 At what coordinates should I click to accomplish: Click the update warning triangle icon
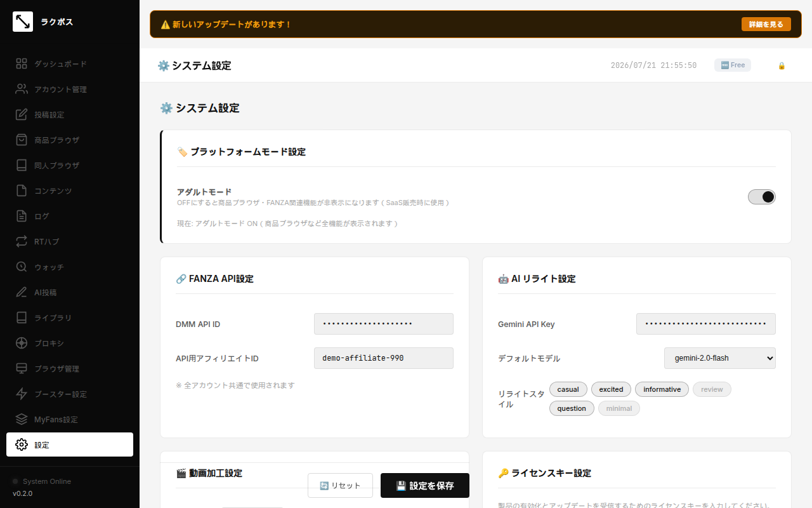pos(165,24)
